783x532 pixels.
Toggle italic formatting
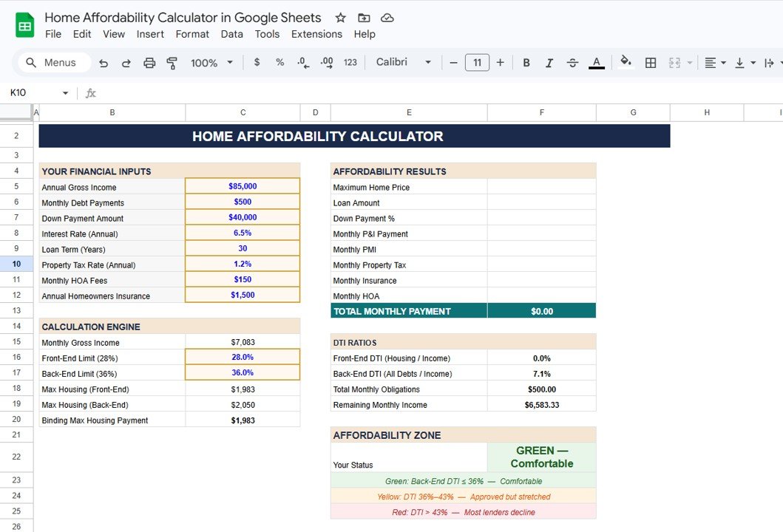pos(549,63)
